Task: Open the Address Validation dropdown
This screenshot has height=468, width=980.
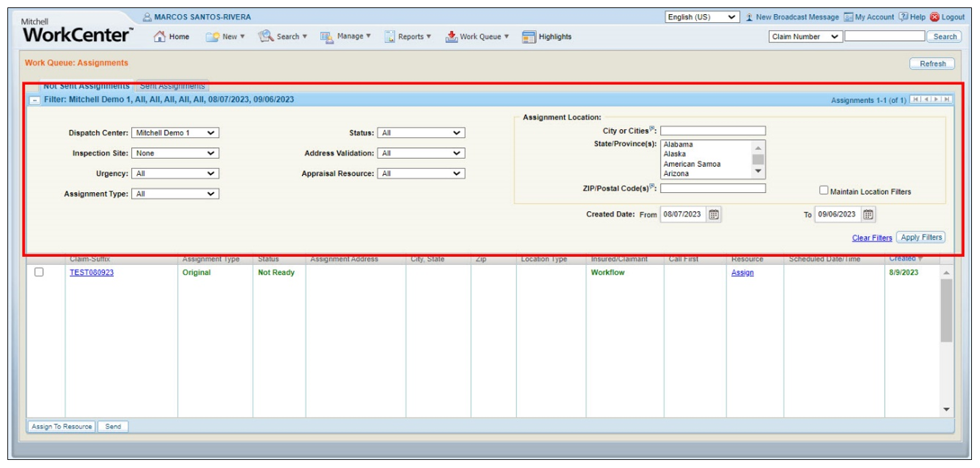Action: point(421,153)
